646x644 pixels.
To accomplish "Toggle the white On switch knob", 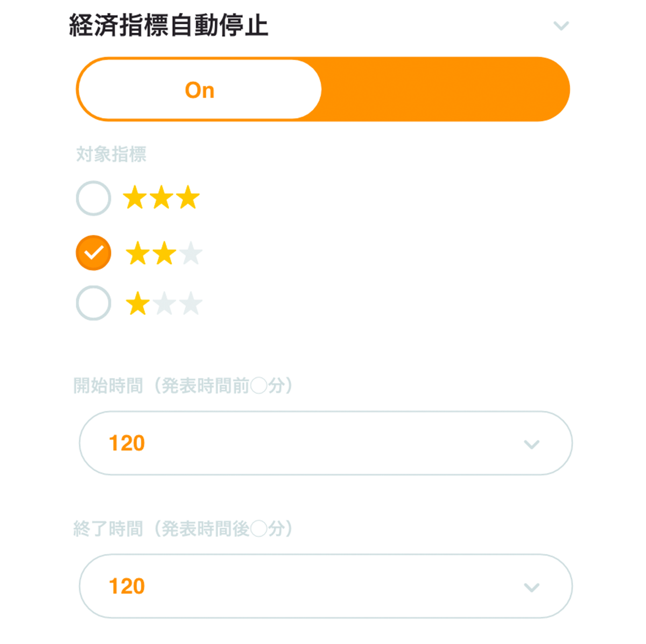I will point(200,89).
